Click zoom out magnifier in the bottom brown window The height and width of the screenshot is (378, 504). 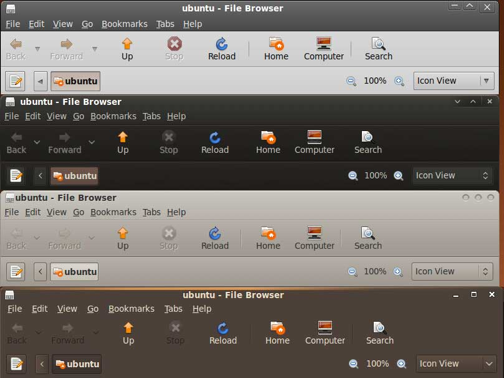(x=353, y=364)
